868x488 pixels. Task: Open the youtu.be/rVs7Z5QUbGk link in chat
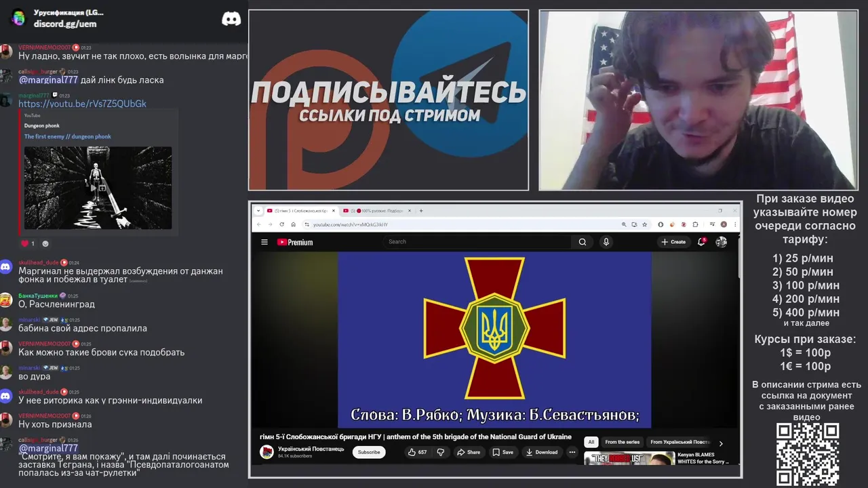(x=82, y=104)
